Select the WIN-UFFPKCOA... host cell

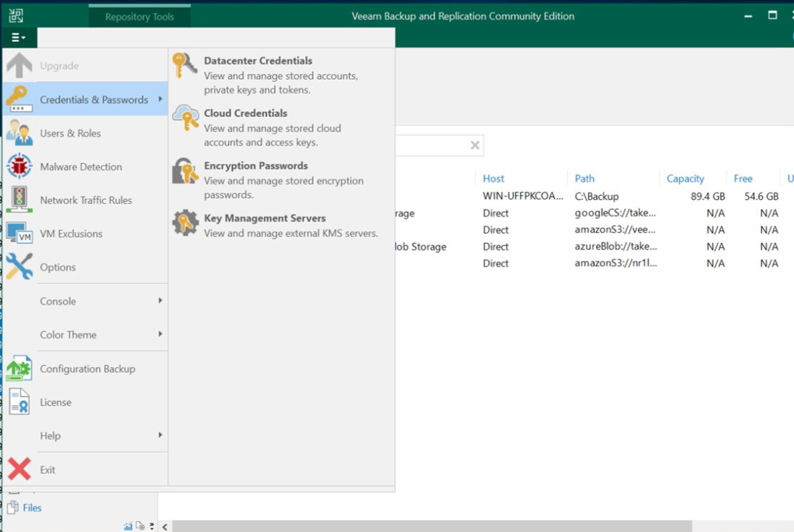[x=523, y=196]
